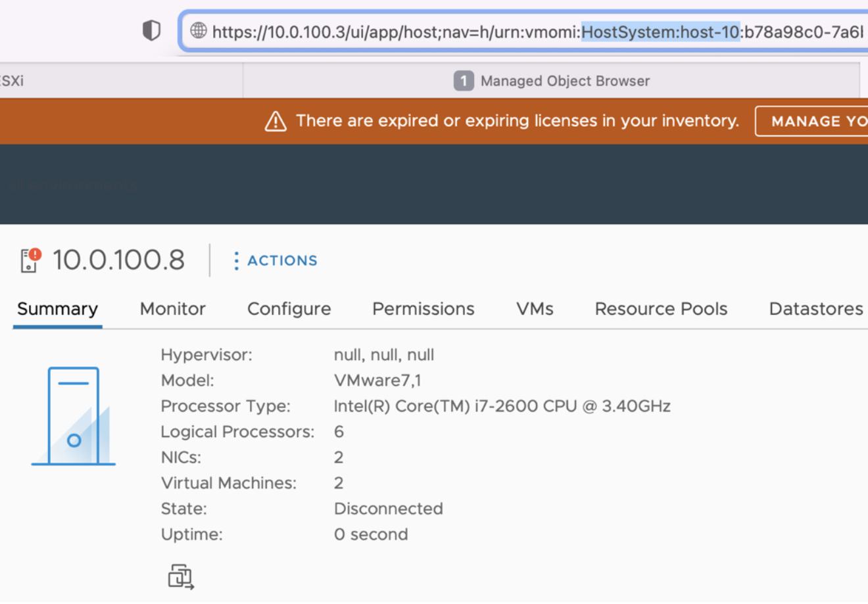The width and height of the screenshot is (868, 604).
Task: Click the number badge on Managed Object Browser tab
Action: [x=464, y=81]
